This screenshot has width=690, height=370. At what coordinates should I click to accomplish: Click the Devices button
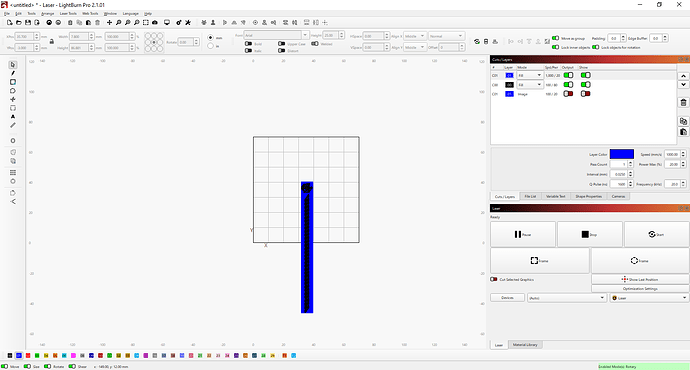[x=507, y=298]
